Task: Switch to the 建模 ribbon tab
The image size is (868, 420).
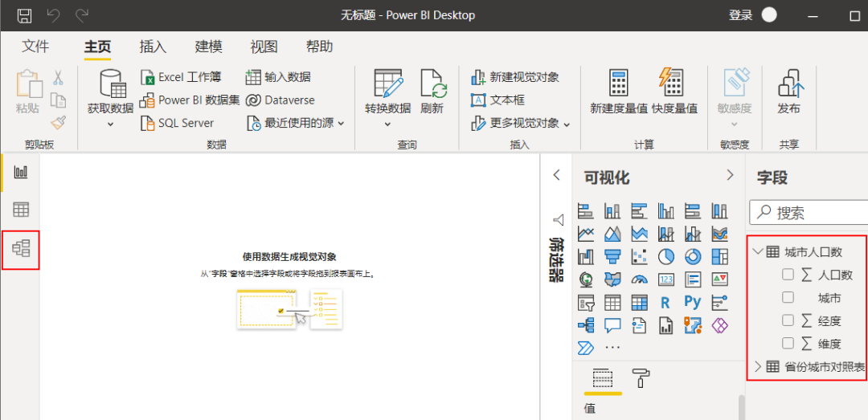Action: coord(209,47)
